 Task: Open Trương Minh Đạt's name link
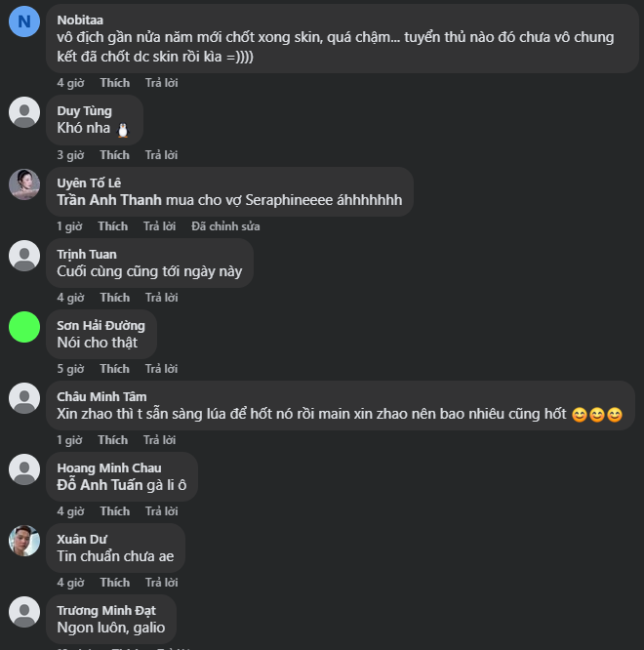[x=105, y=611]
